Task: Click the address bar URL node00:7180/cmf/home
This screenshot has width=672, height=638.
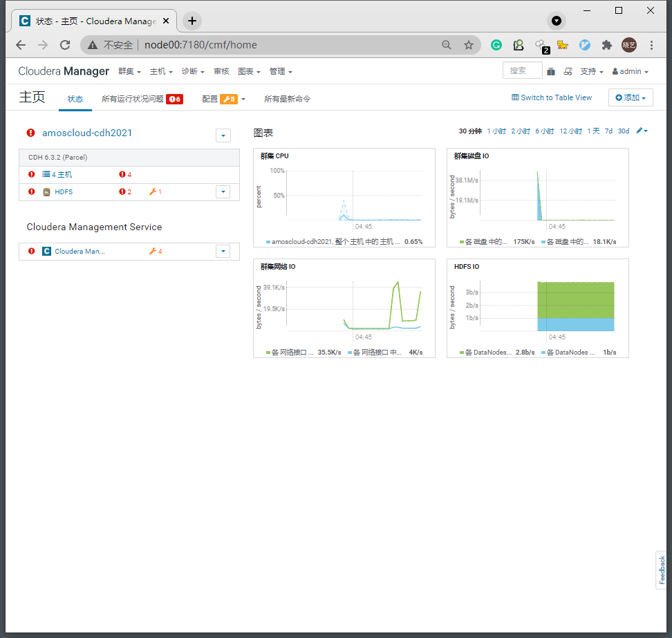Action: [200, 45]
